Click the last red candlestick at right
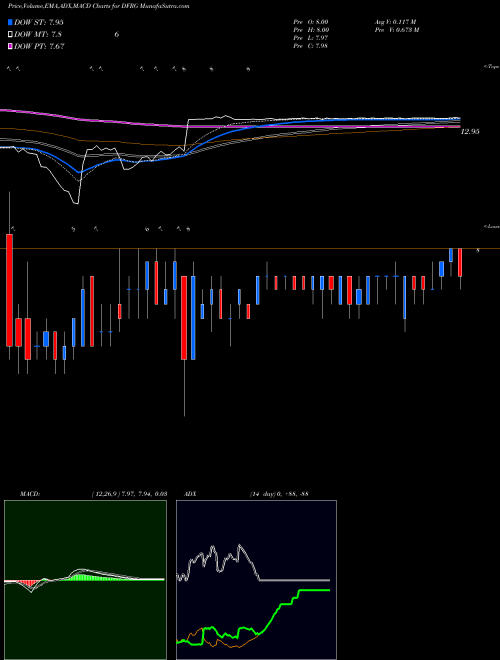 460,263
